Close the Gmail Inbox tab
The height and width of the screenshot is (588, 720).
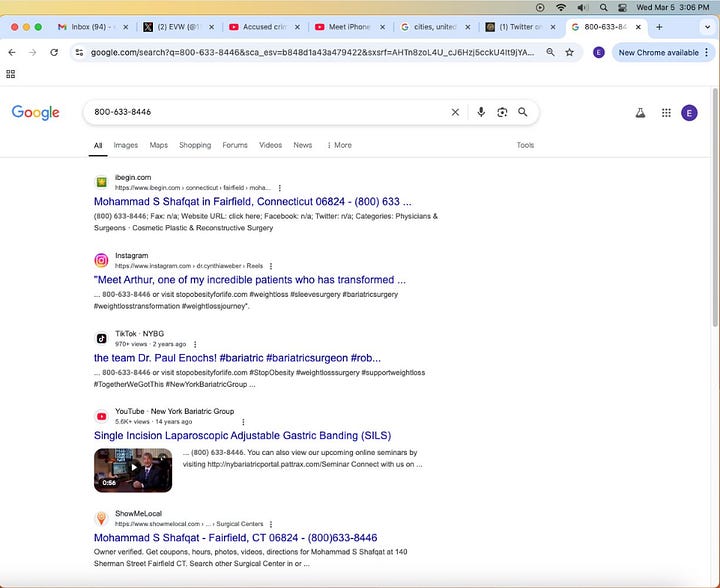click(126, 27)
